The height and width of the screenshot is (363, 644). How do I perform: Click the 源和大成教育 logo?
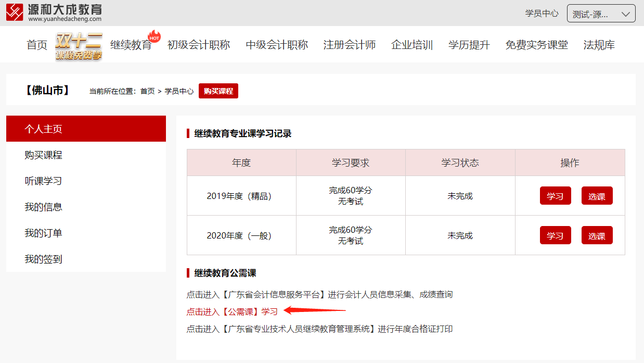point(54,12)
